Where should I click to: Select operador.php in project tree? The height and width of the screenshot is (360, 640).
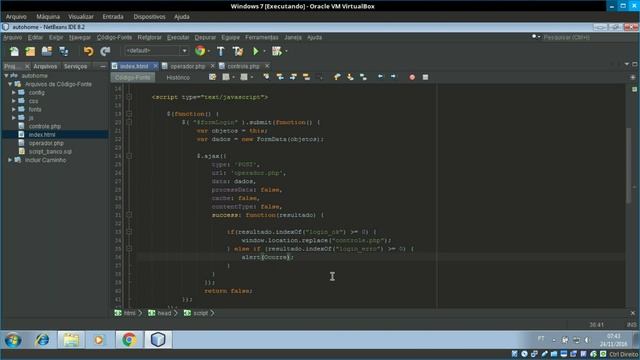(46, 143)
